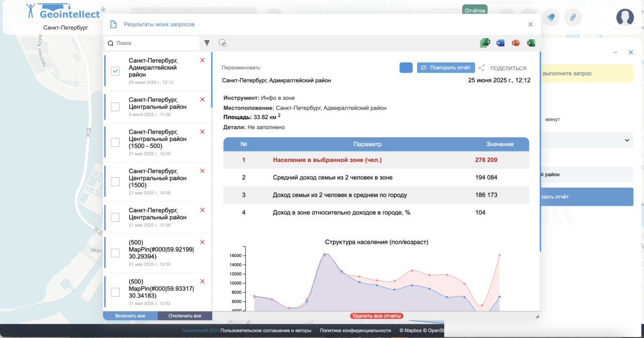
Task: Click the Поиск search field
Action: tap(156, 43)
